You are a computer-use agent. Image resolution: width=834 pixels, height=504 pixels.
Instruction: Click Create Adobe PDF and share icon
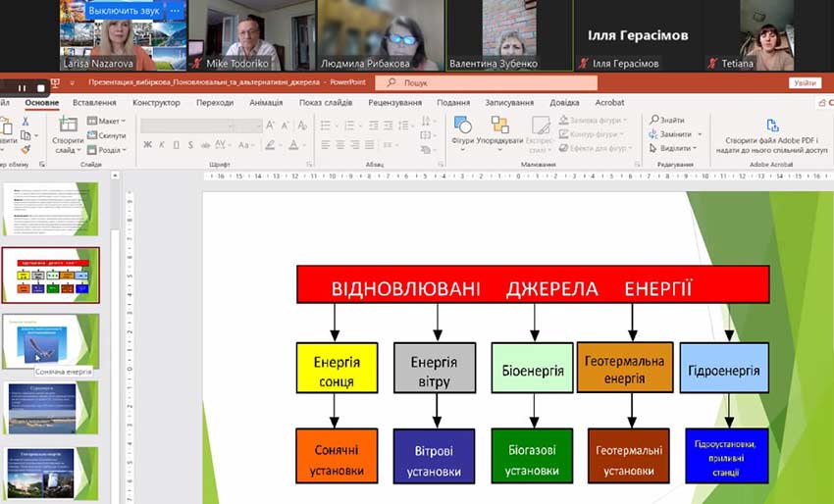click(771, 126)
